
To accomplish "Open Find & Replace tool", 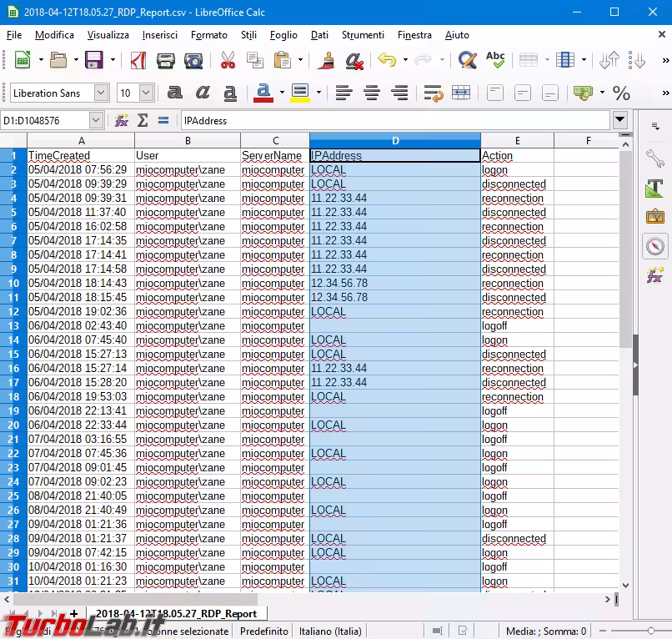I will click(x=467, y=60).
